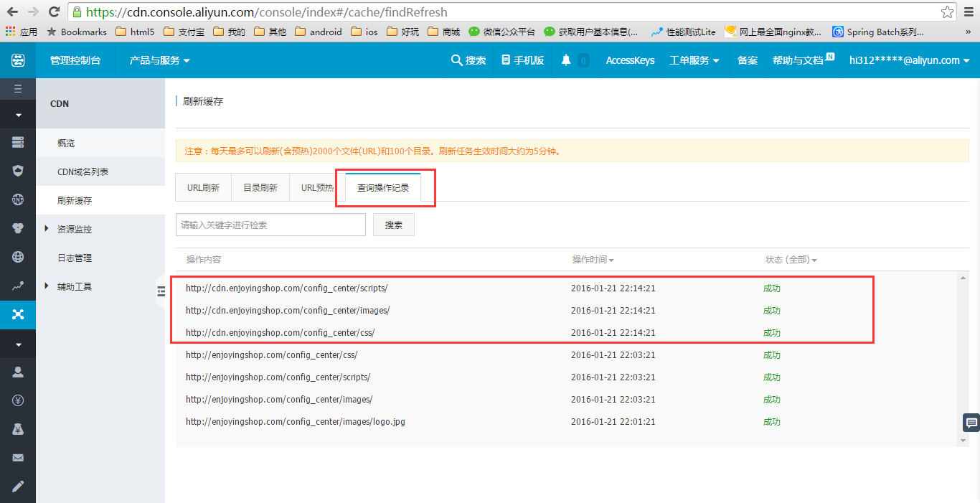
Task: Open CDN域名列表 menu item
Action: pos(100,171)
